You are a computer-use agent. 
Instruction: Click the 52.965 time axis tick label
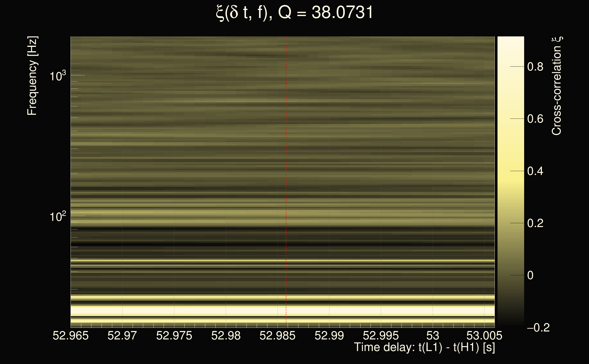click(71, 336)
